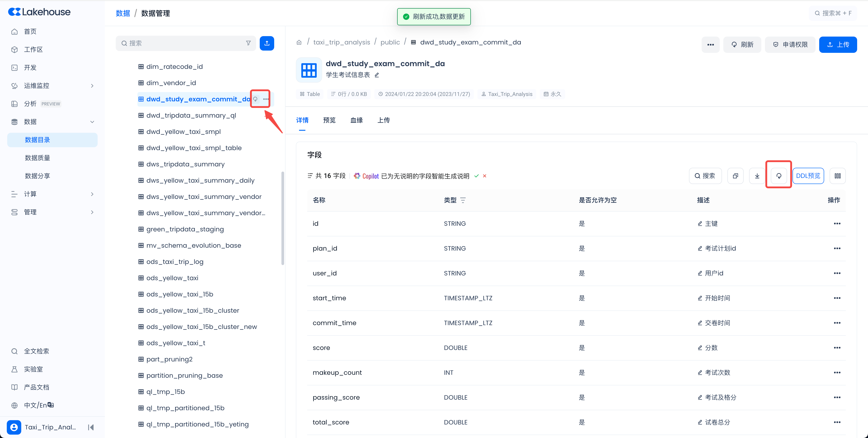Image resolution: width=868 pixels, height=438 pixels.
Task: Click the copy fields icon
Action: pos(735,176)
